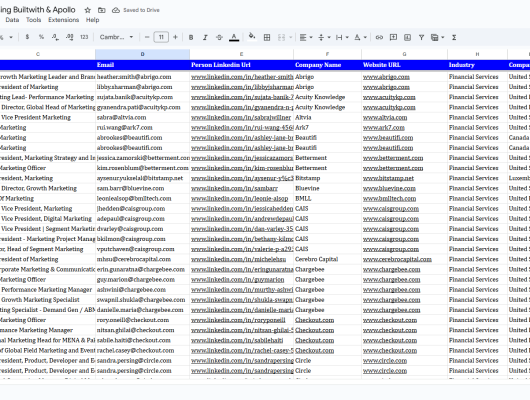Click the Website URL header cell
Viewport: 530px width, 400px height.
coord(404,65)
